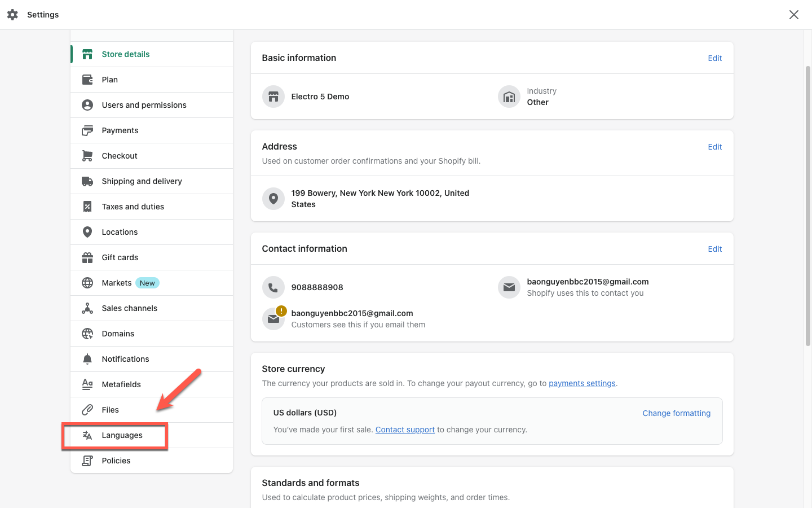Screen dimensions: 812x508
Task: Click Change formatting for currency
Action: [x=677, y=413]
